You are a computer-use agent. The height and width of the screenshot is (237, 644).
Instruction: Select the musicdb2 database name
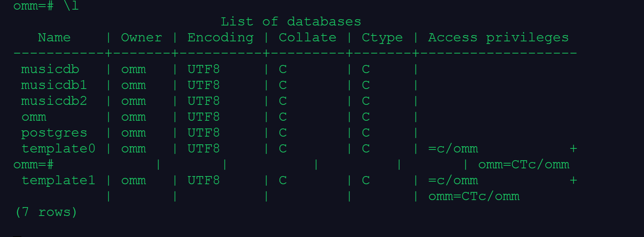[54, 101]
